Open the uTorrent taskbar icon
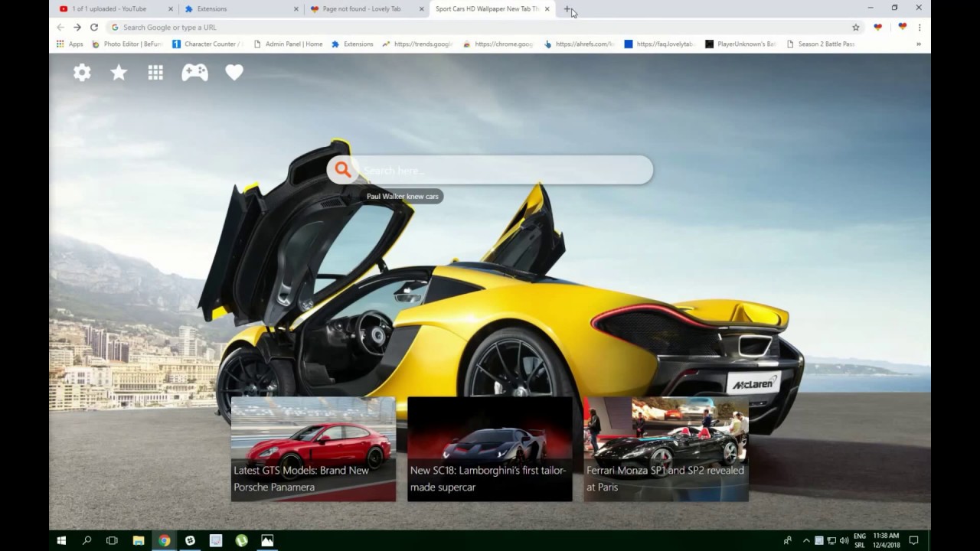The image size is (980, 551). (241, 540)
